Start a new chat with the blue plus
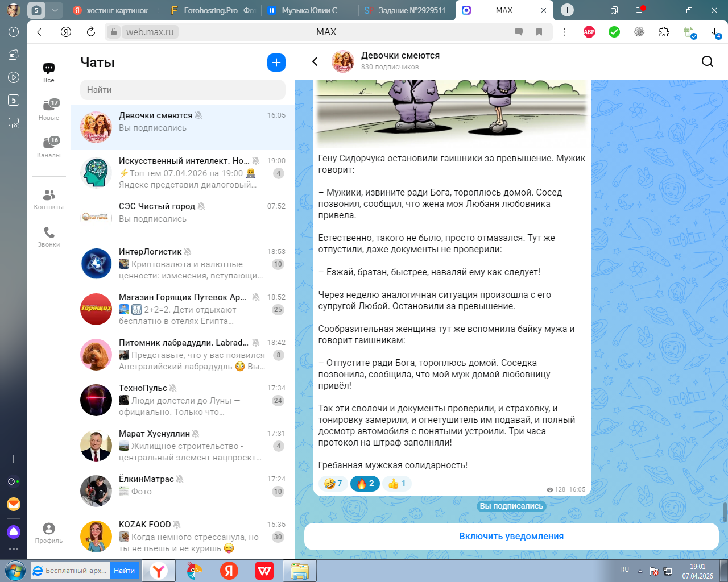 click(276, 63)
